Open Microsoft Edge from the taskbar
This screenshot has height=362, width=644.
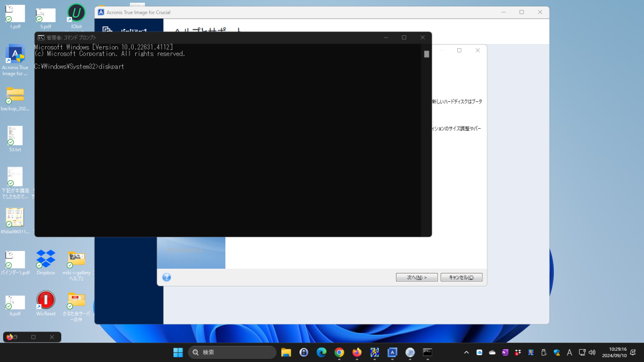pyautogui.click(x=321, y=352)
